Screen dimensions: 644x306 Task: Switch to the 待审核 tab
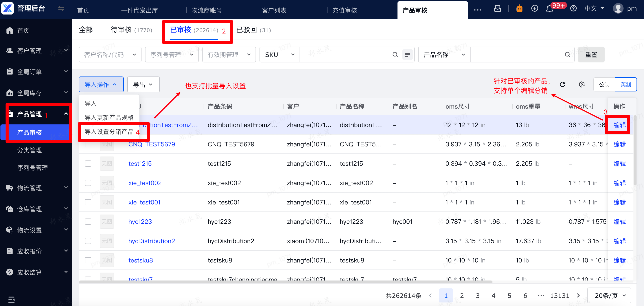click(131, 30)
